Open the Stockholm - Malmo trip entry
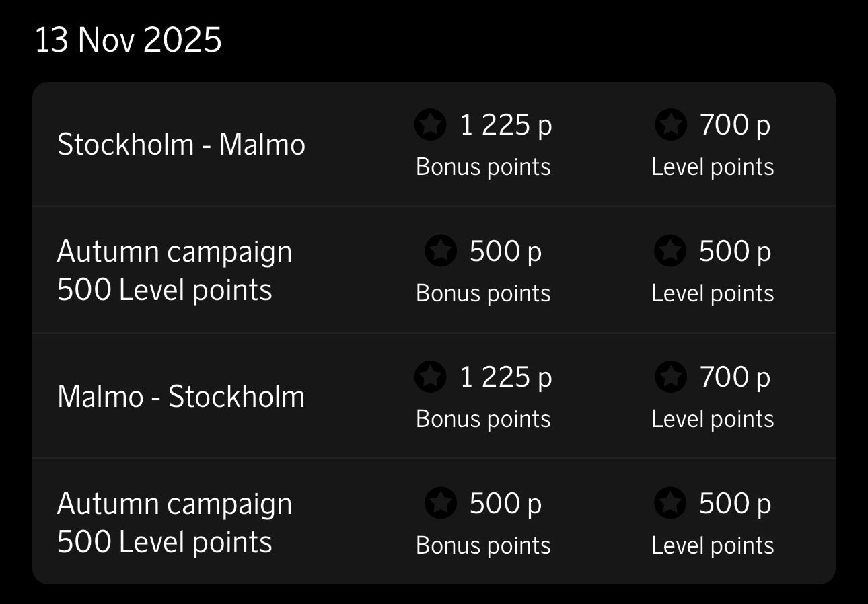Image resolution: width=868 pixels, height=604 pixels. pos(181,145)
